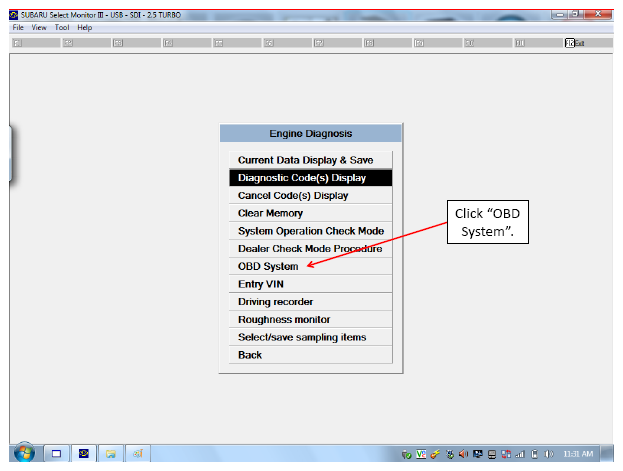623x471 pixels.
Task: Select System Operation Check Mode
Action: coord(310,231)
